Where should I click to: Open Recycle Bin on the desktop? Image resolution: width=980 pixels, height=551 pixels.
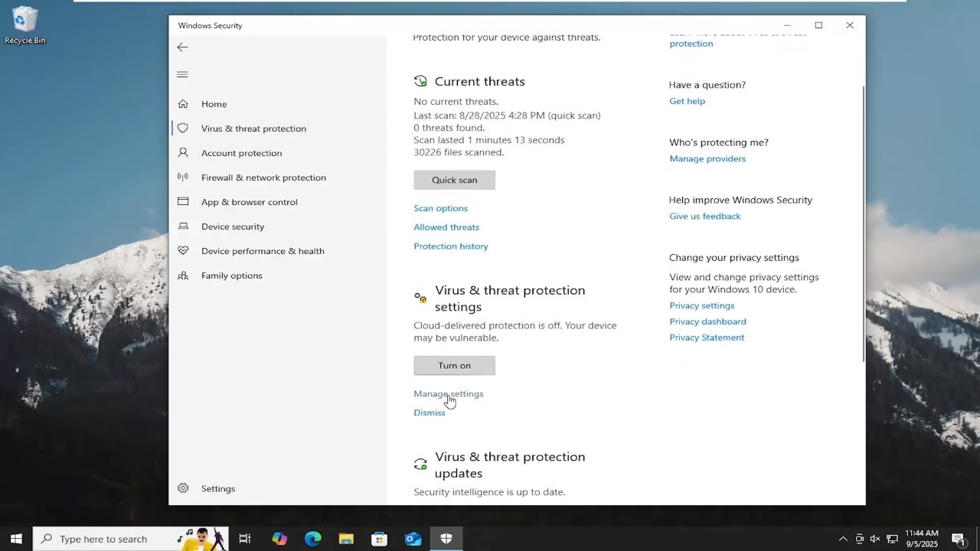(x=25, y=25)
